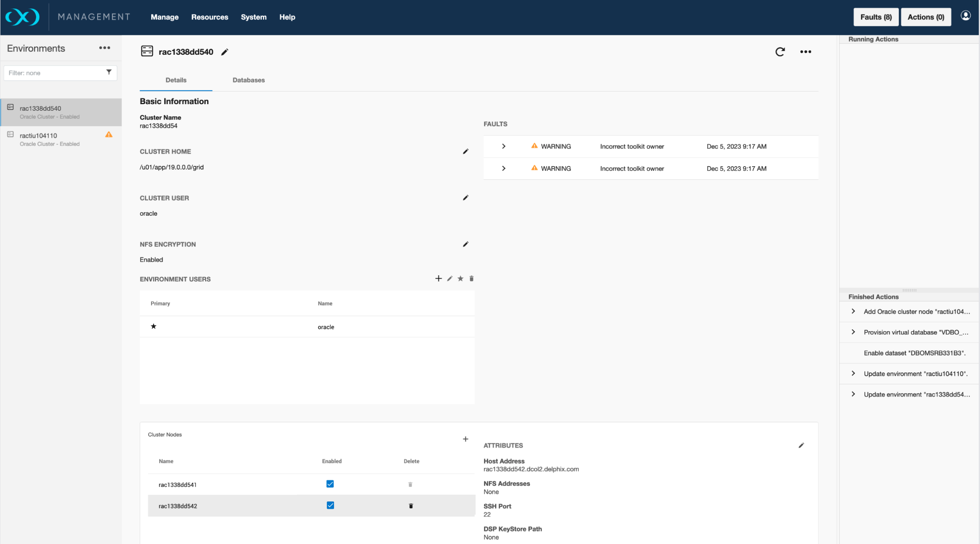Expand Add Oracle cluster node finished action
The image size is (980, 544).
coord(853,311)
